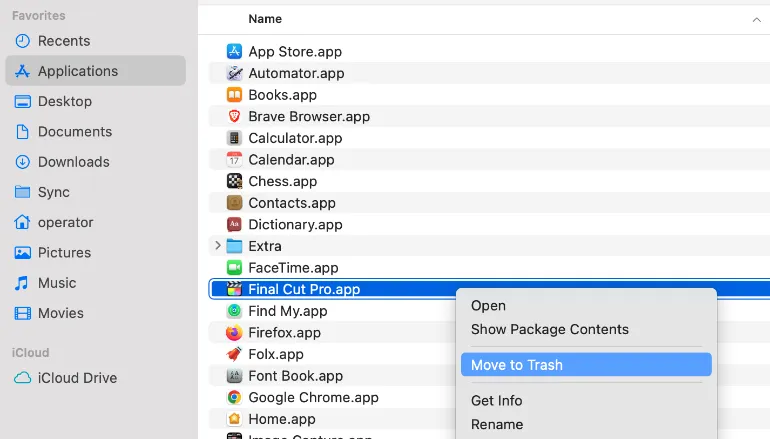Click the Google Chrome app icon
The height and width of the screenshot is (439, 770).
234,397
